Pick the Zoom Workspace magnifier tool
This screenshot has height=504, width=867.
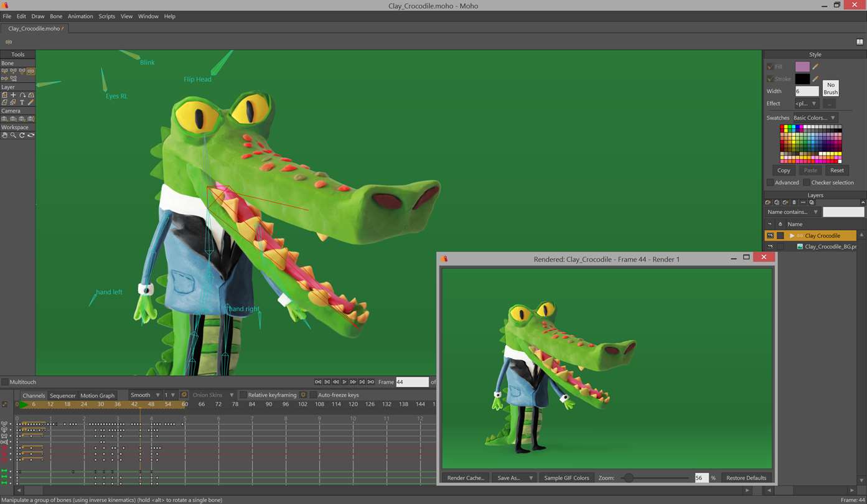(13, 135)
